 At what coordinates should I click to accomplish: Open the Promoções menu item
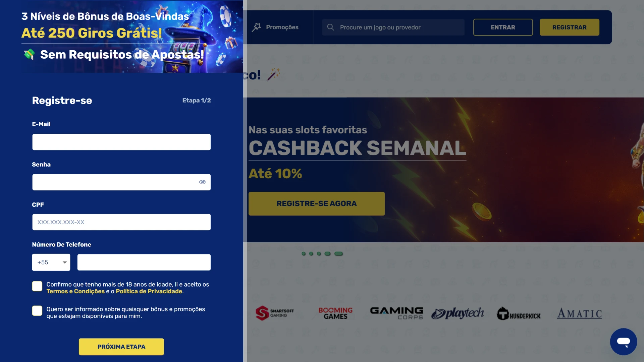(x=275, y=27)
